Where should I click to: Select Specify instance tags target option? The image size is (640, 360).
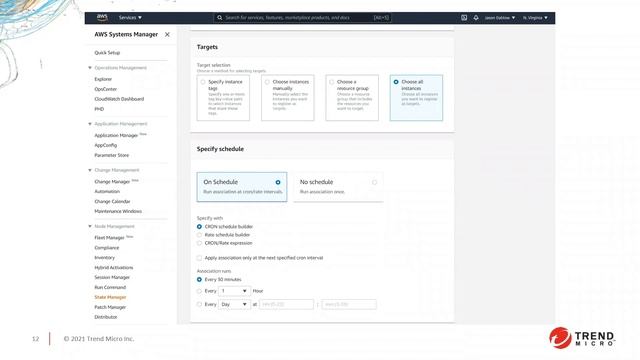pyautogui.click(x=223, y=98)
